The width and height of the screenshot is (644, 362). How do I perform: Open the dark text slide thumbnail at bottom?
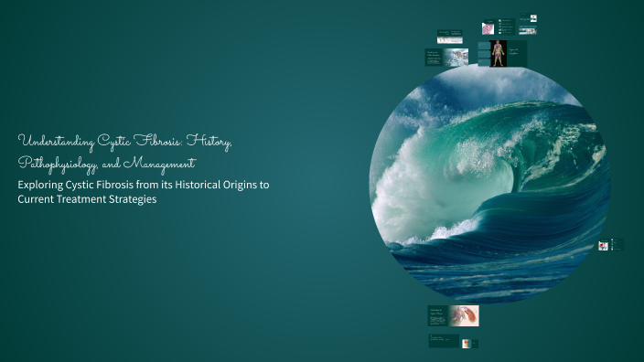[x=444, y=341]
